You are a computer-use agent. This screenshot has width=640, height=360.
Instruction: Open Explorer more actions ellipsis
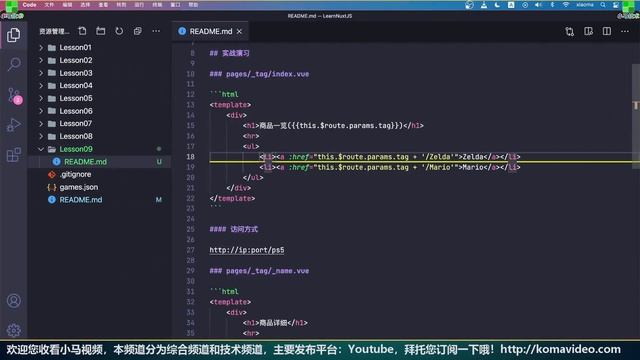[156, 31]
